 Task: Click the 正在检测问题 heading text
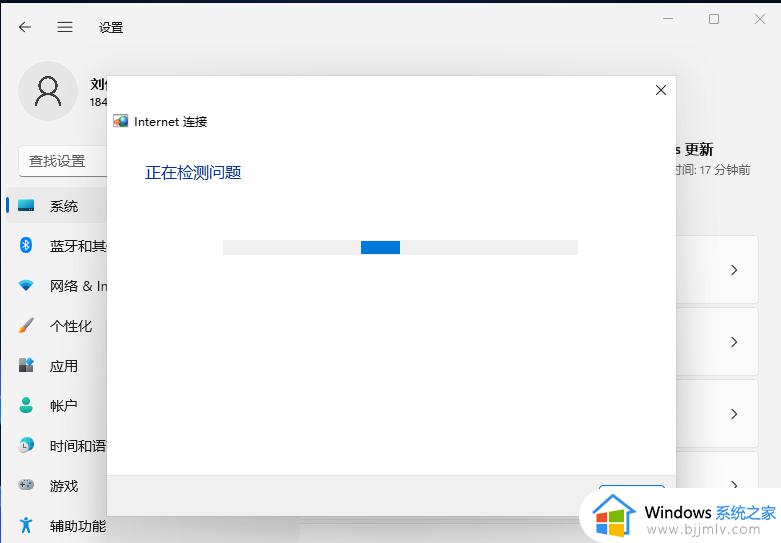(x=193, y=172)
